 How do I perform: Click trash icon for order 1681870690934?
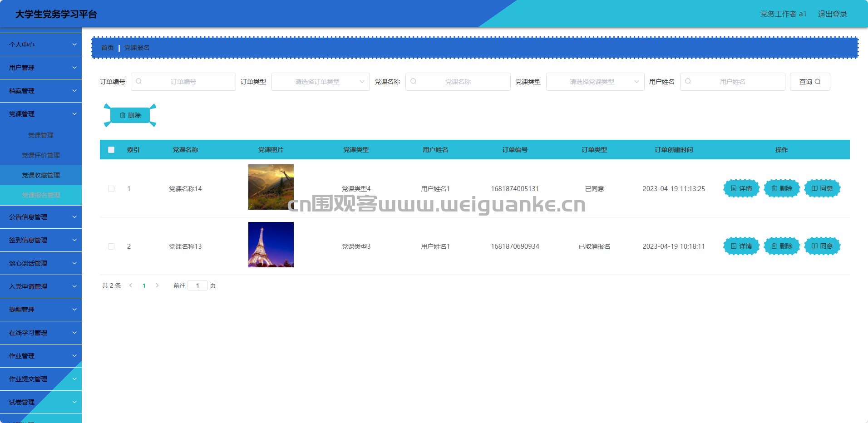774,246
